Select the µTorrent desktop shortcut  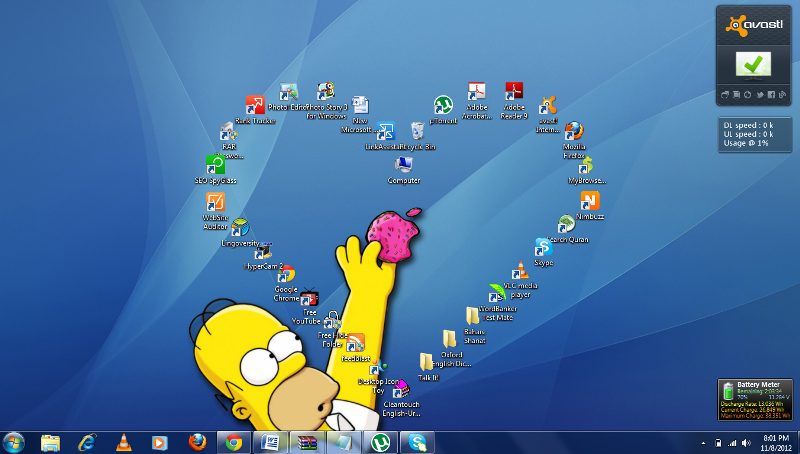pyautogui.click(x=443, y=110)
